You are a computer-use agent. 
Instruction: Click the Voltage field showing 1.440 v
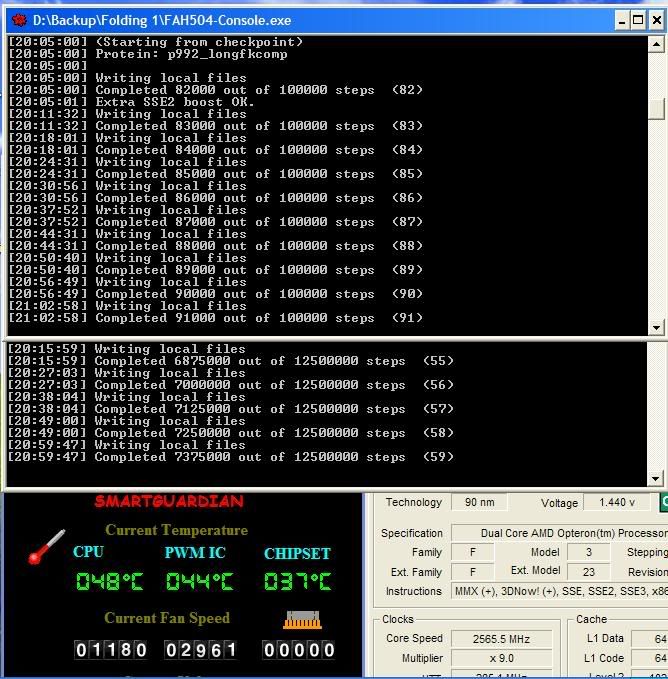[617, 502]
